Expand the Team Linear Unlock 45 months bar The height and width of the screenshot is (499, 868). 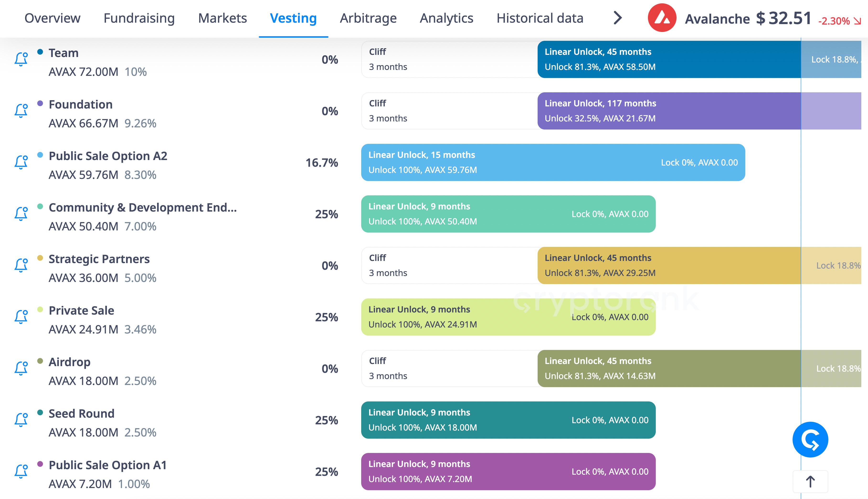(669, 59)
